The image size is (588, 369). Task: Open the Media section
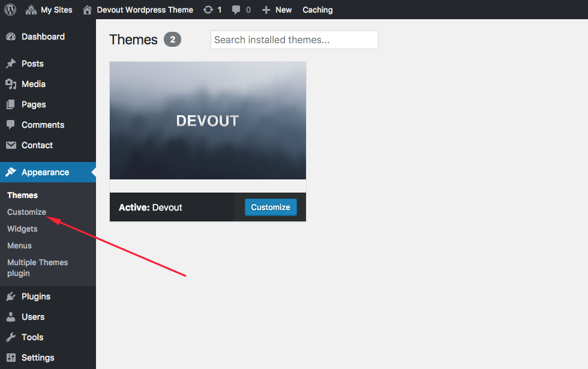tap(34, 84)
